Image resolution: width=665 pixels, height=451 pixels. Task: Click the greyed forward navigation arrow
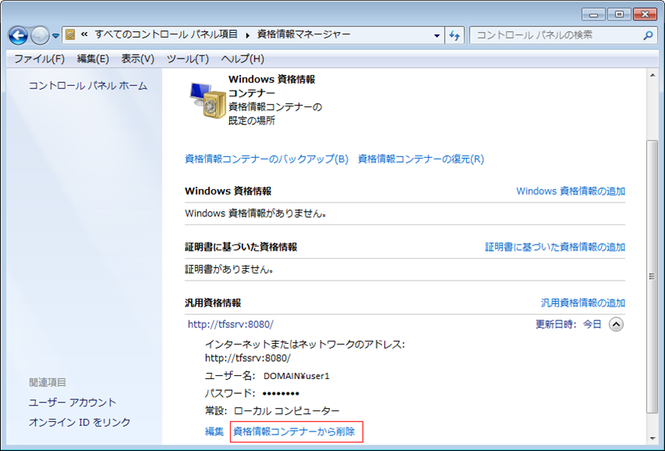coord(40,36)
